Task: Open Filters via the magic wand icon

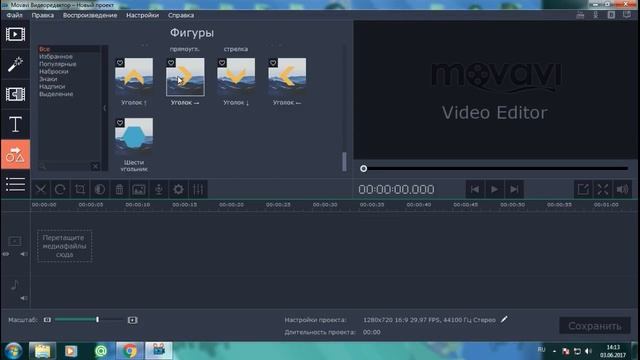Action: 15,64
